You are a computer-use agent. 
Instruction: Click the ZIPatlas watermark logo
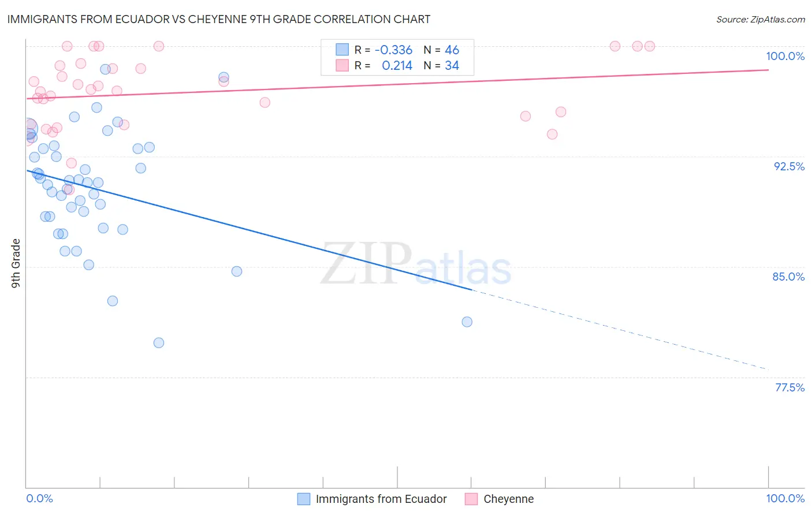click(416, 264)
